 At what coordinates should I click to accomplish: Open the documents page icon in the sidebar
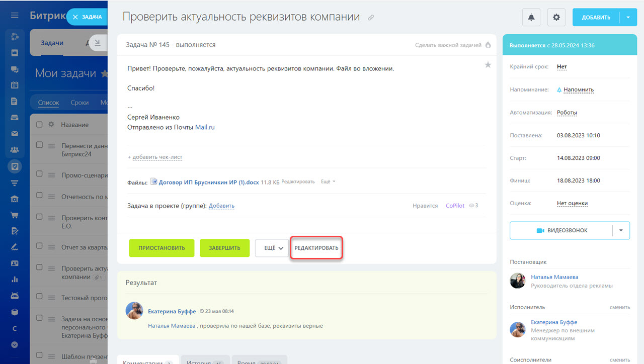[15, 101]
